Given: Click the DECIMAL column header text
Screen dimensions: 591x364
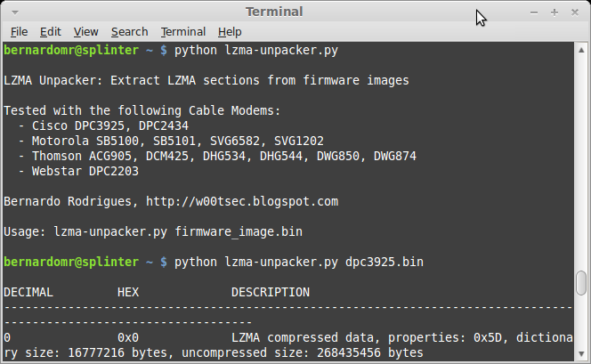Looking at the screenshot, I should click(28, 292).
